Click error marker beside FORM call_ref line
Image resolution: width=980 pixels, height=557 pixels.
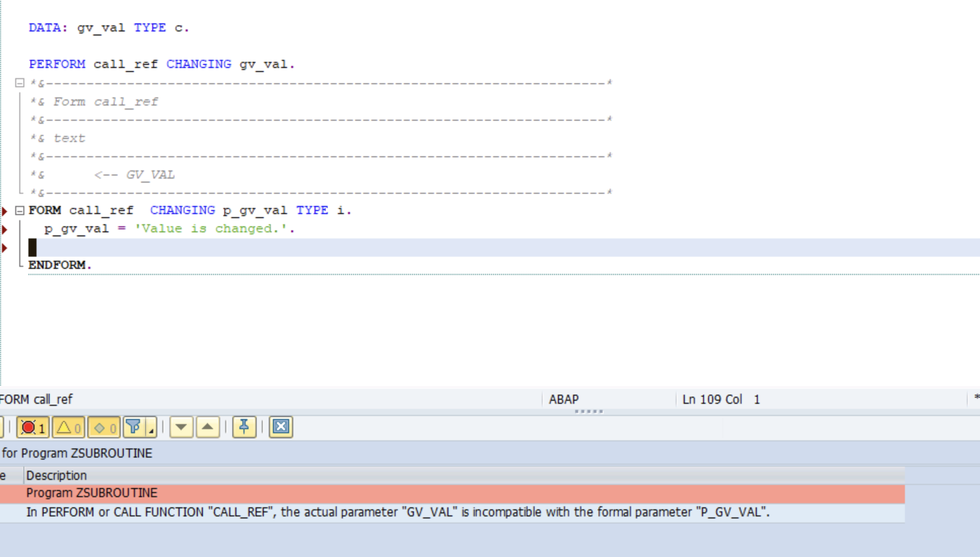click(x=5, y=211)
